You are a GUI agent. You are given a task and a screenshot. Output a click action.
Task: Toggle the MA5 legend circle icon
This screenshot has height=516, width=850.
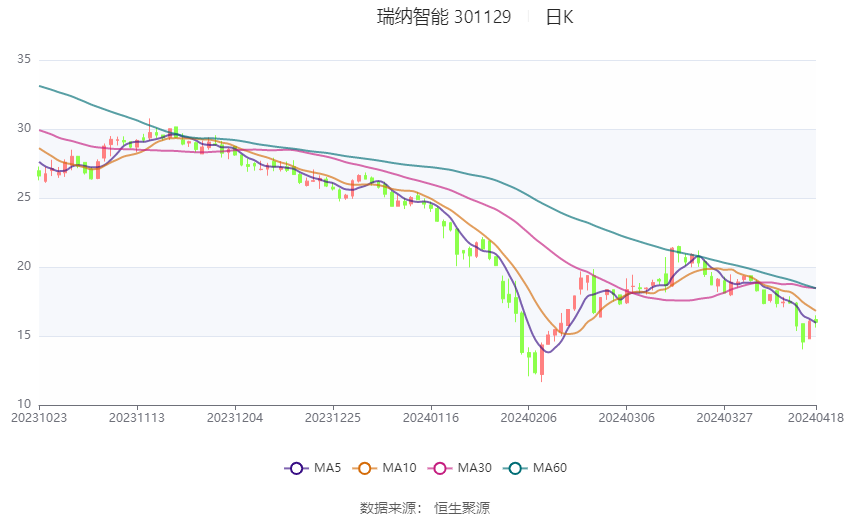(296, 468)
